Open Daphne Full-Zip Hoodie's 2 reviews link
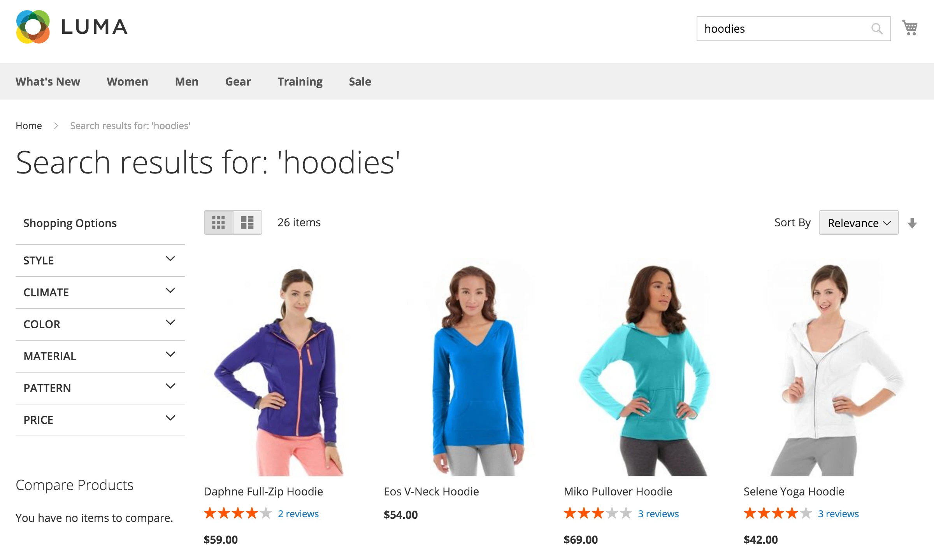The image size is (934, 560). 298,514
